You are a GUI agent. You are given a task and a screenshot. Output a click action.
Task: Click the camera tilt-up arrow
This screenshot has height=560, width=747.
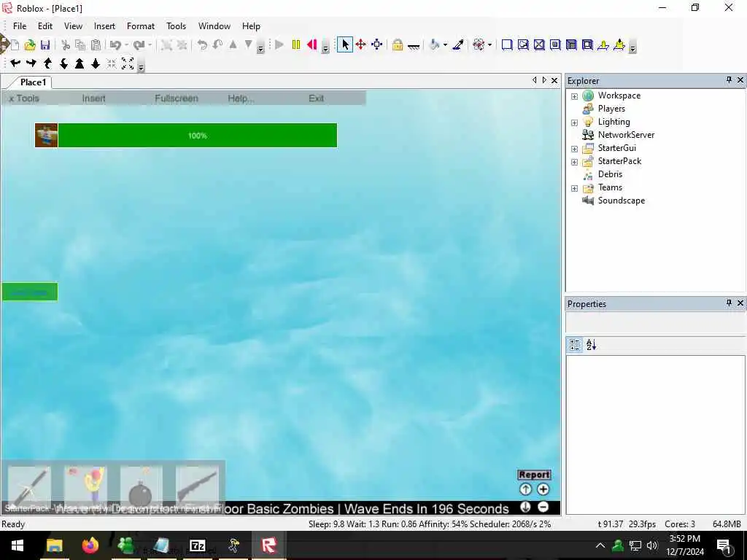[47, 63]
